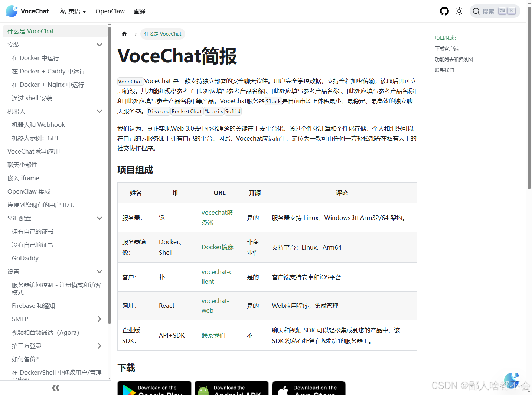Open VoceChat 移动应用 page

(x=33, y=151)
